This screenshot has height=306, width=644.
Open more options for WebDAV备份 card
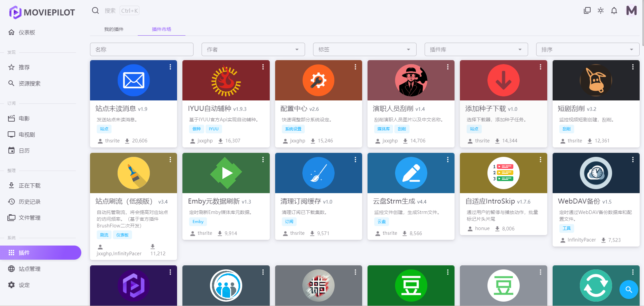coord(633,160)
